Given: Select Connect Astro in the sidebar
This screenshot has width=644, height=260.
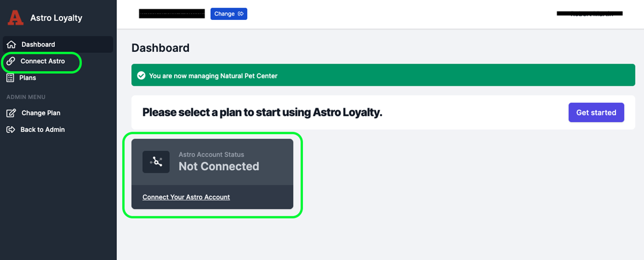Looking at the screenshot, I should coord(43,61).
